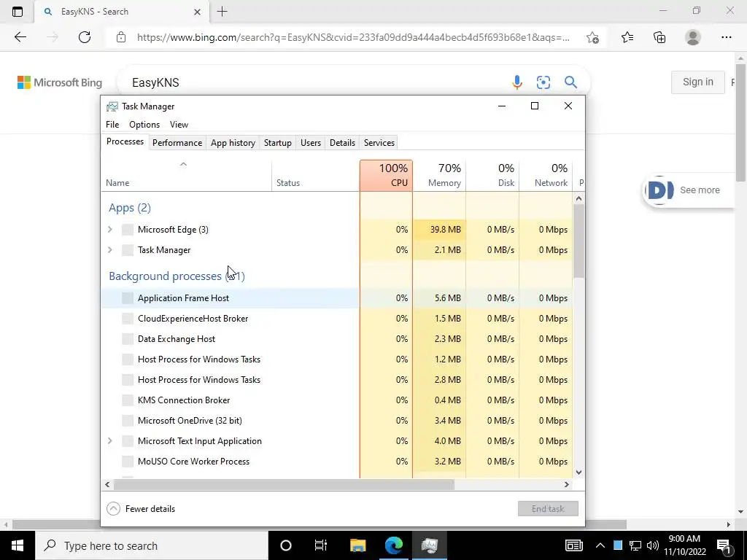Click the scroll down arrow in process list
This screenshot has width=747, height=560.
click(578, 472)
